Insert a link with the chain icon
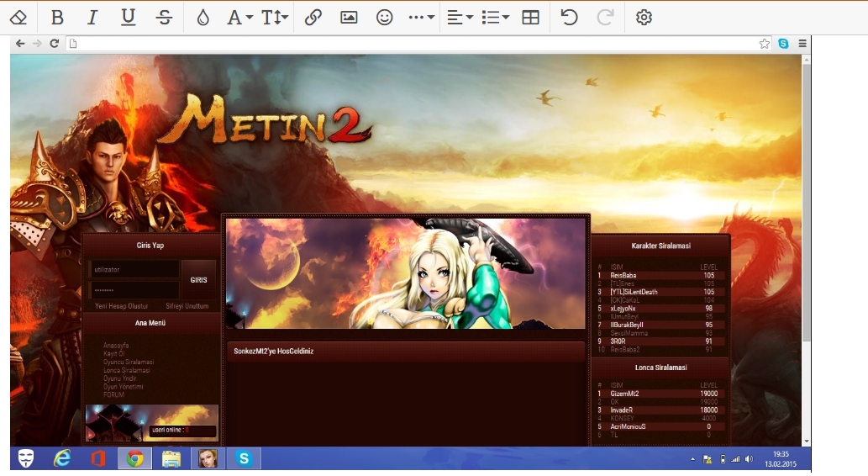868x476 pixels. [313, 18]
